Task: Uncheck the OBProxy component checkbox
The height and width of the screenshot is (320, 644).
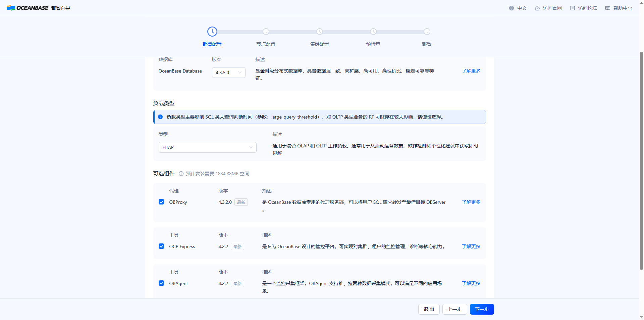Action: point(161,202)
